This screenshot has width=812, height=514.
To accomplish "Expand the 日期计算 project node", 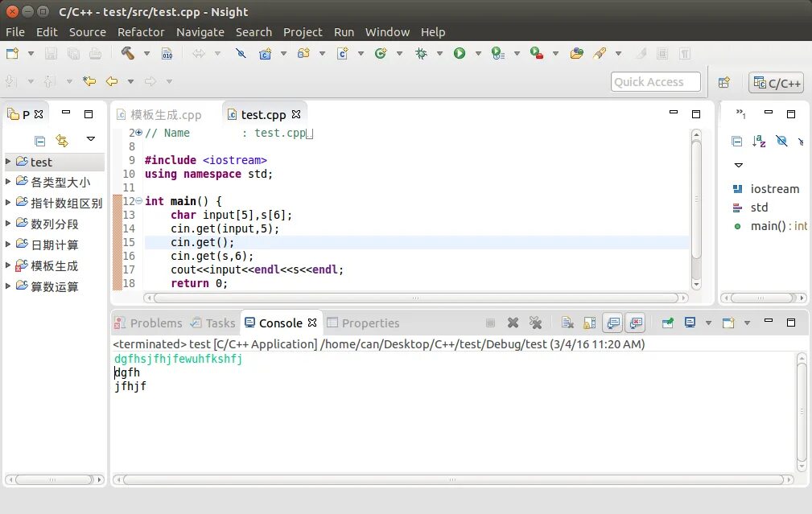I will [x=8, y=245].
